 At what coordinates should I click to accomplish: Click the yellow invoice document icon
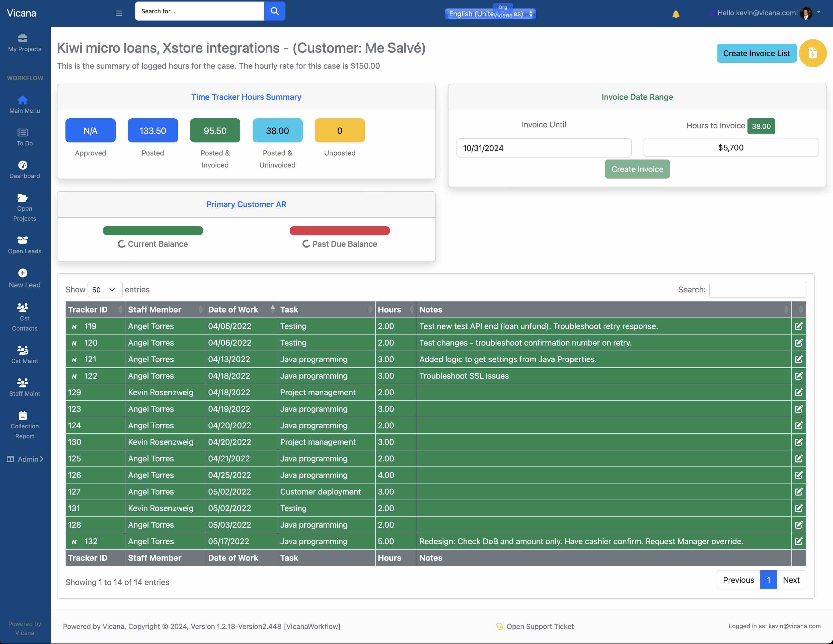813,53
